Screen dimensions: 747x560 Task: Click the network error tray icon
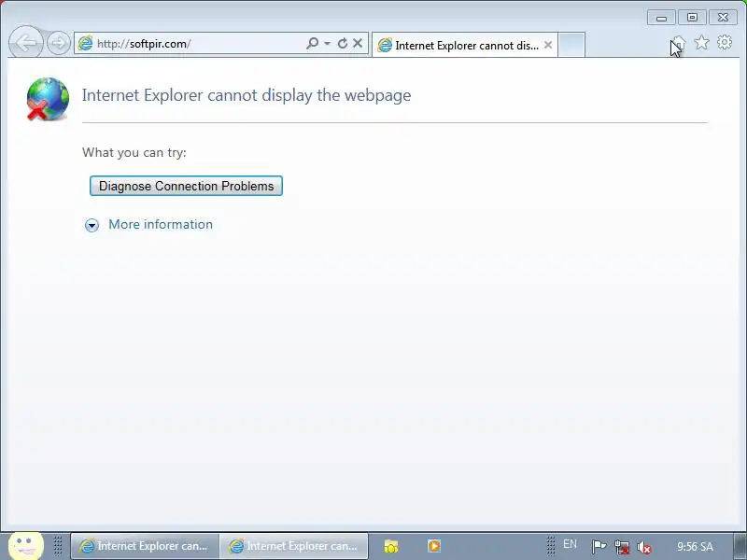point(622,547)
